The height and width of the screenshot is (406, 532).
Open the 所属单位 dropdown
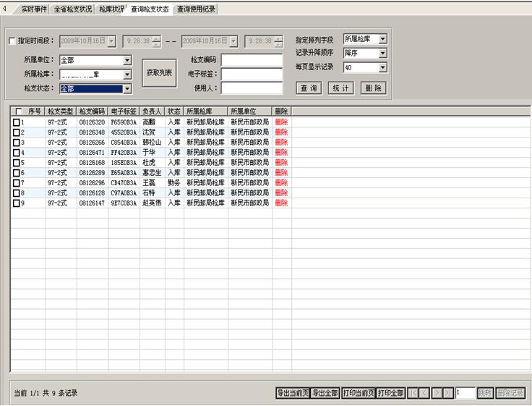127,60
